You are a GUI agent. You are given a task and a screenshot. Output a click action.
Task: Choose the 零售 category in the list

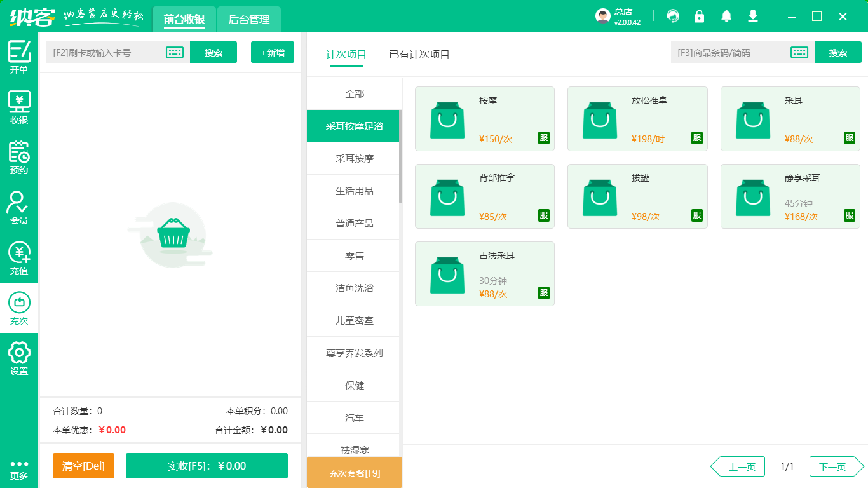354,255
